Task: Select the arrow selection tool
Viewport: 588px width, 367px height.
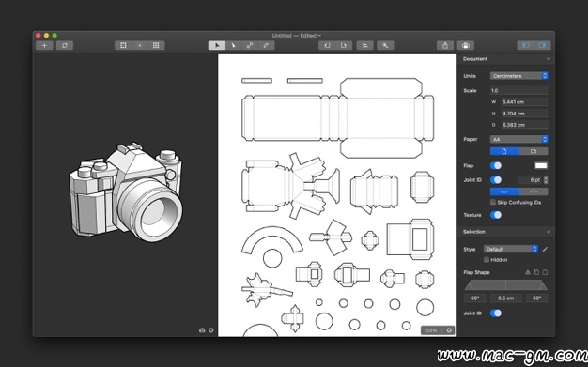Action: pos(217,45)
